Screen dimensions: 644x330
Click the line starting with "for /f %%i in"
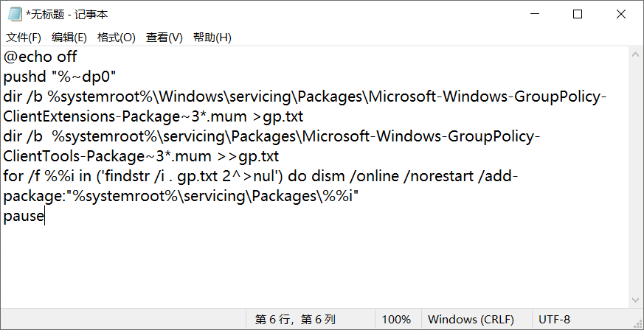pyautogui.click(x=261, y=176)
